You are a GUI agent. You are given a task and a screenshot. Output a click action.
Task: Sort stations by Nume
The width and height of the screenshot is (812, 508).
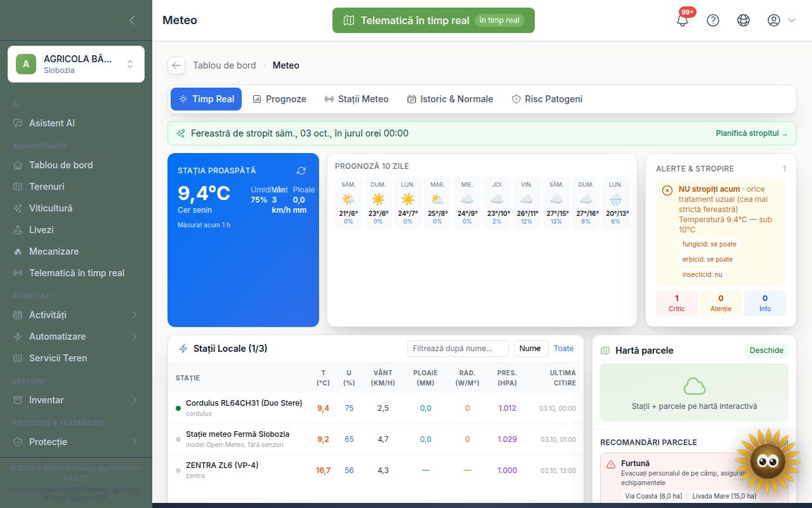point(530,349)
